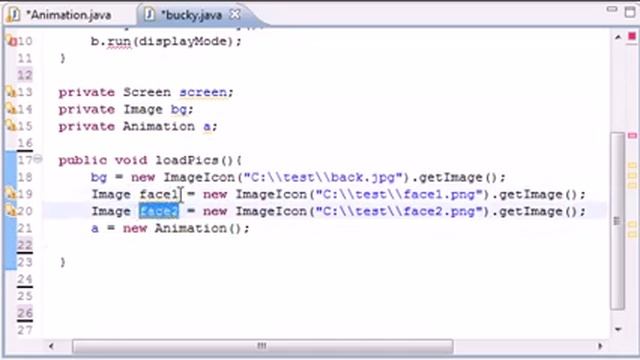This screenshot has height=360, width=640.
Task: Click the warning marker on line 15
Action: [11, 126]
